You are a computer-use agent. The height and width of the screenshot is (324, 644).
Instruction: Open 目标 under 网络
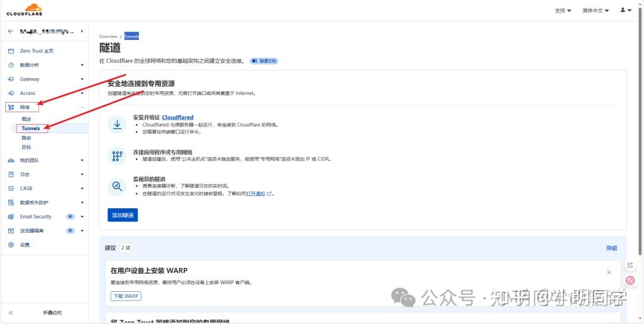pos(26,147)
